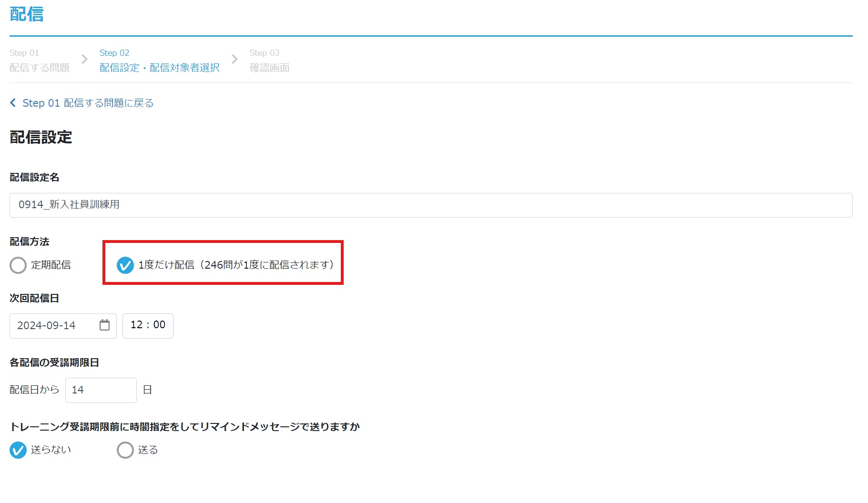Select the 定期配信 radio button

click(x=18, y=265)
